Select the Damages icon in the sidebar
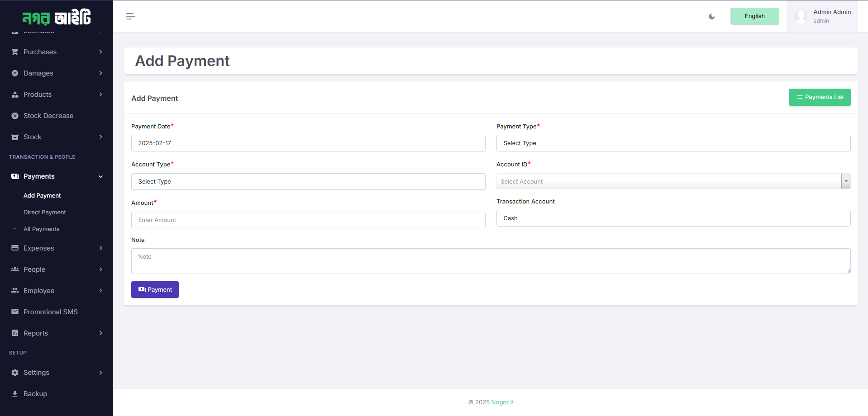Image resolution: width=868 pixels, height=416 pixels. tap(14, 73)
